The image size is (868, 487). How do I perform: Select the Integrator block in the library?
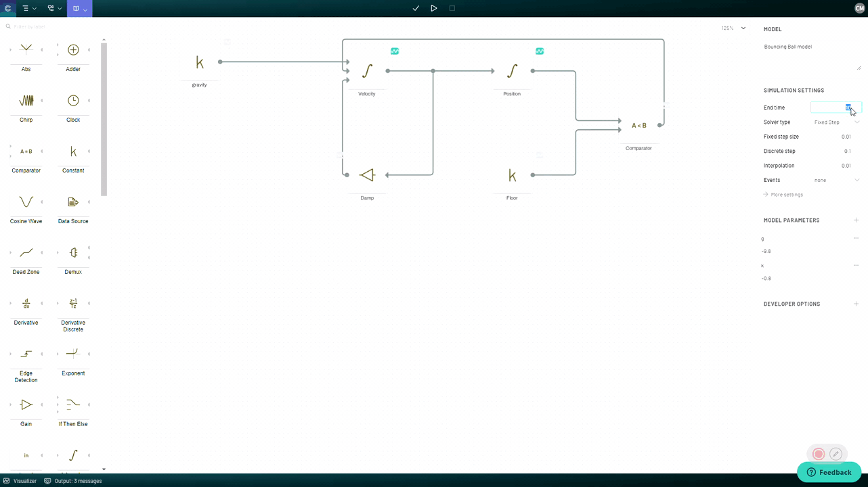click(72, 455)
